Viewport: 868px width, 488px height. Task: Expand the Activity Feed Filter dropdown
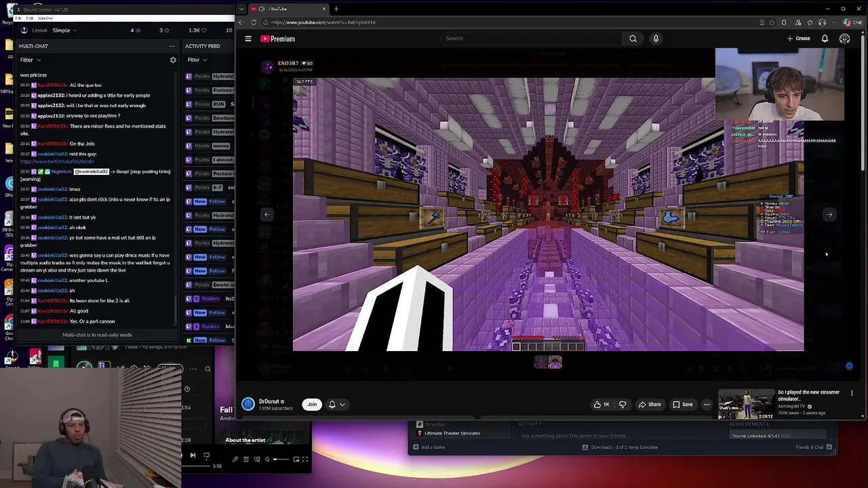coord(197,60)
